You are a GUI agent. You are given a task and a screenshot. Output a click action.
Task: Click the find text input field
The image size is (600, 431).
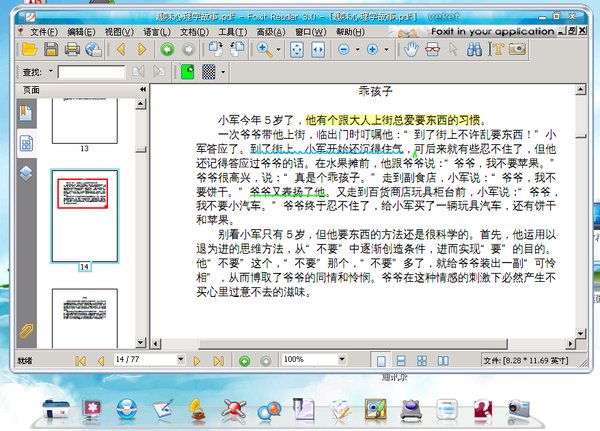tap(91, 72)
